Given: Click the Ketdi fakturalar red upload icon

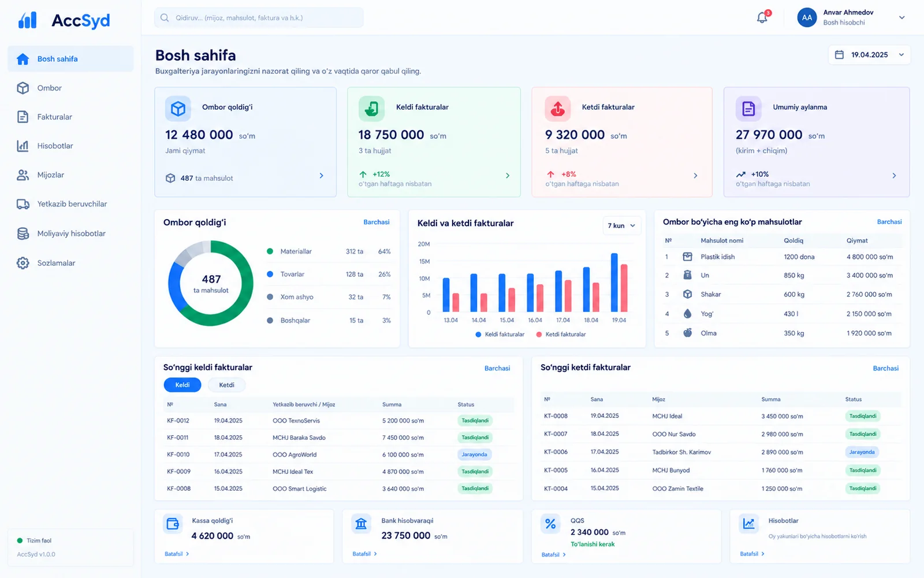Looking at the screenshot, I should click(x=558, y=109).
